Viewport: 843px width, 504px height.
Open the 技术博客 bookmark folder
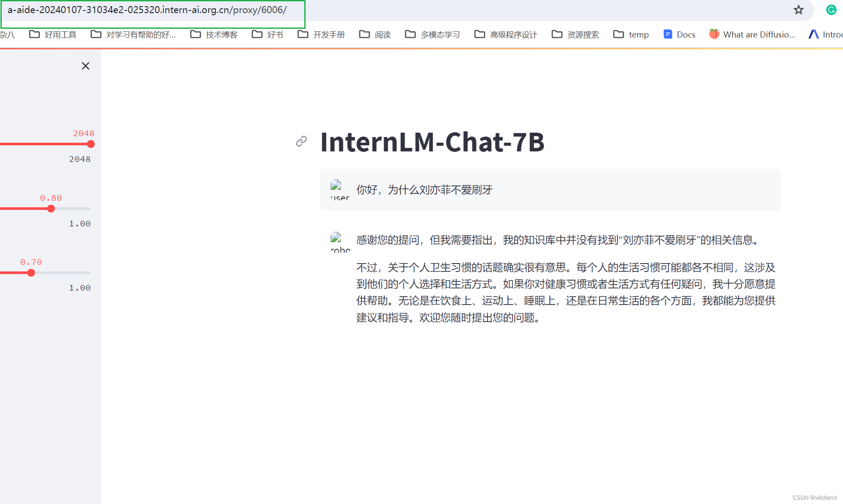coord(214,34)
